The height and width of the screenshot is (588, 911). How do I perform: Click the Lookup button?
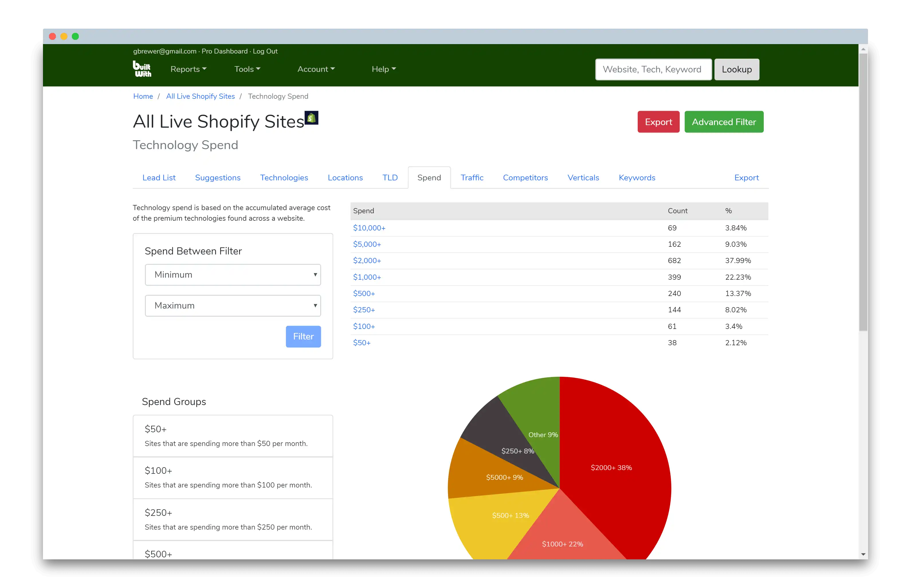point(737,70)
